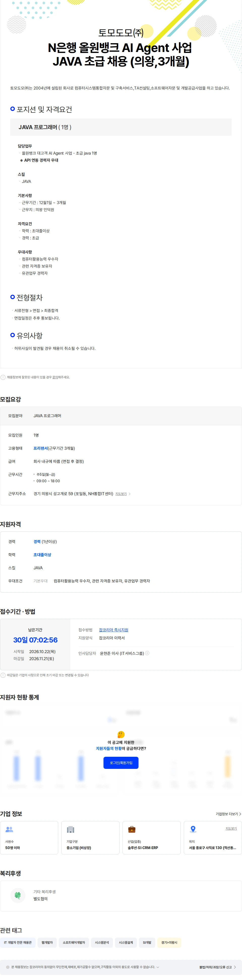
Task: Click the 2026.11.21(토) deadline date
Action: click(41, 659)
